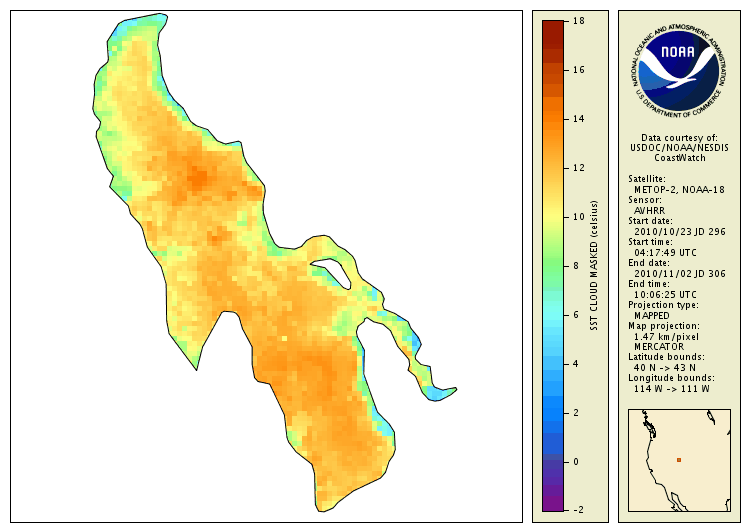Viewport: 750px width, 532px height.
Task: Click the 'Longitude bounds:' heading
Action: [671, 378]
